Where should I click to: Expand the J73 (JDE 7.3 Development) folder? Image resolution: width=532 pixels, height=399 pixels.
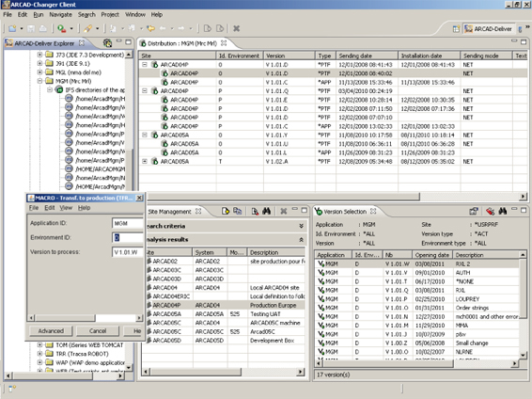pyautogui.click(x=40, y=55)
